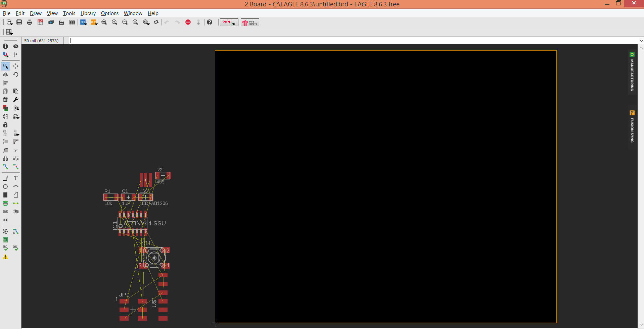Activate the Group selection tool
Screen dimensions: 644x329
click(5, 66)
